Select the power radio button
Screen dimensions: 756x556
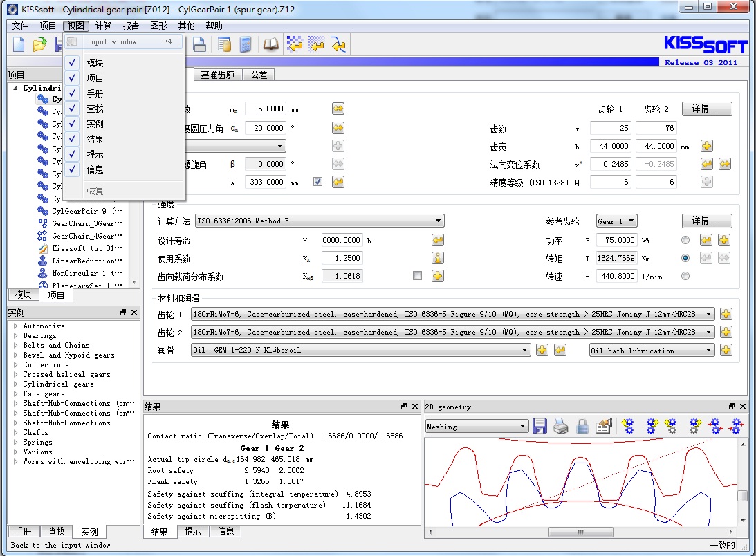click(x=685, y=240)
